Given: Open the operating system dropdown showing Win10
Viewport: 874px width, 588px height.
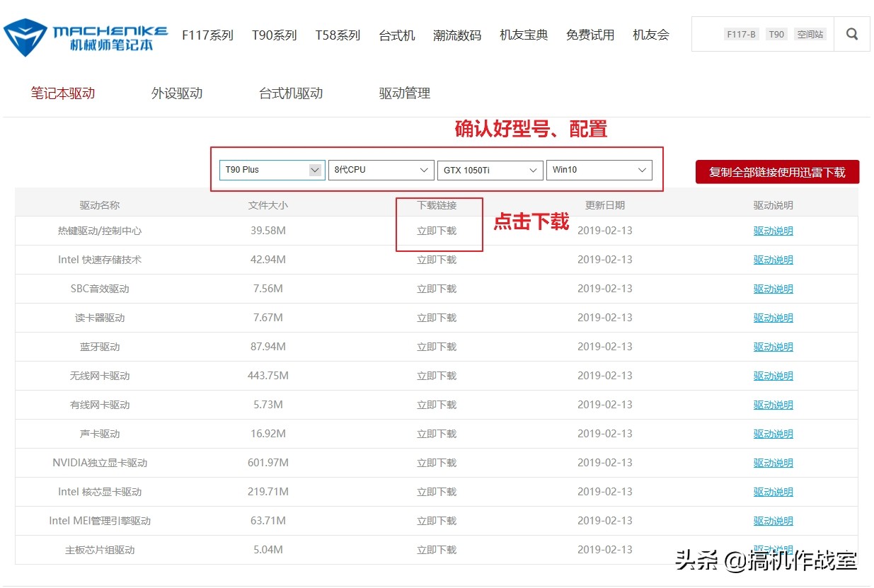Looking at the screenshot, I should tap(599, 170).
